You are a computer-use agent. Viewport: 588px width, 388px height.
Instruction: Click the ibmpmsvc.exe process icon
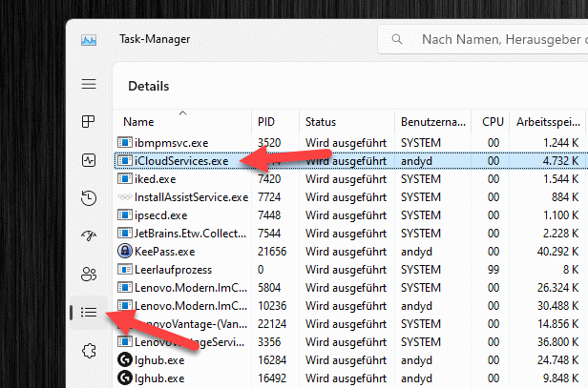tap(124, 142)
